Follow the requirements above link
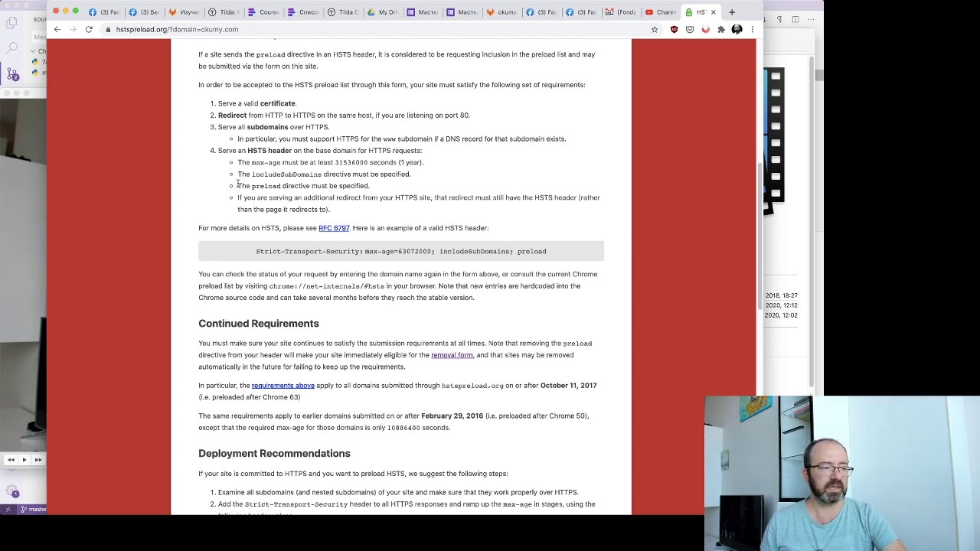Screen dimensions: 980x551 click(x=283, y=386)
